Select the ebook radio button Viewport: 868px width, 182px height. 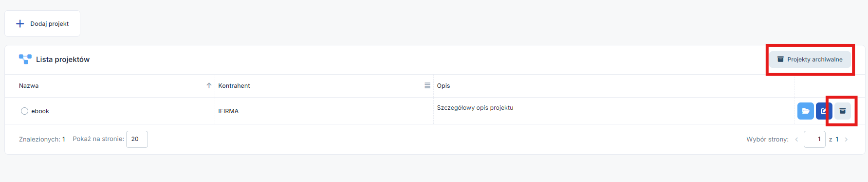coord(24,111)
